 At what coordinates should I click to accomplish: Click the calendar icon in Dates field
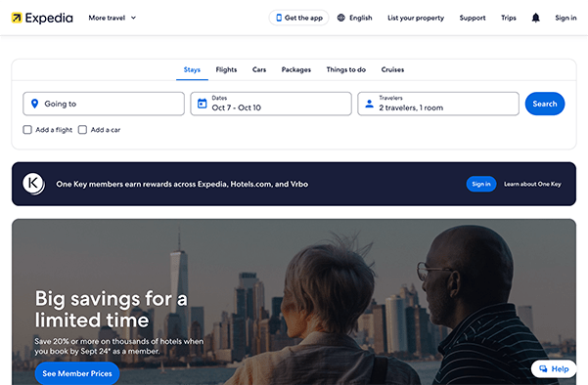pos(202,104)
